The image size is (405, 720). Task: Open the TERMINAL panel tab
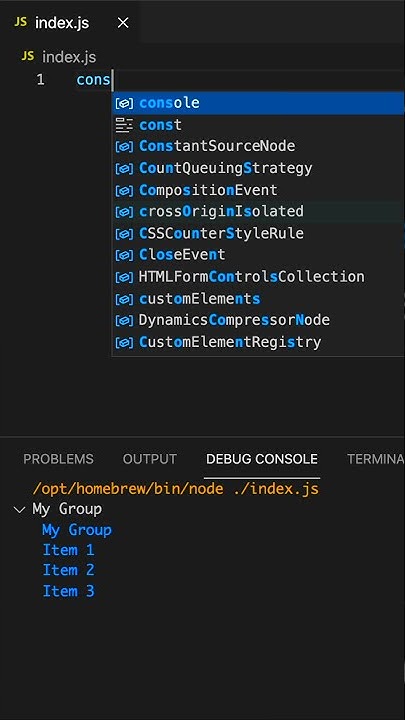376,459
